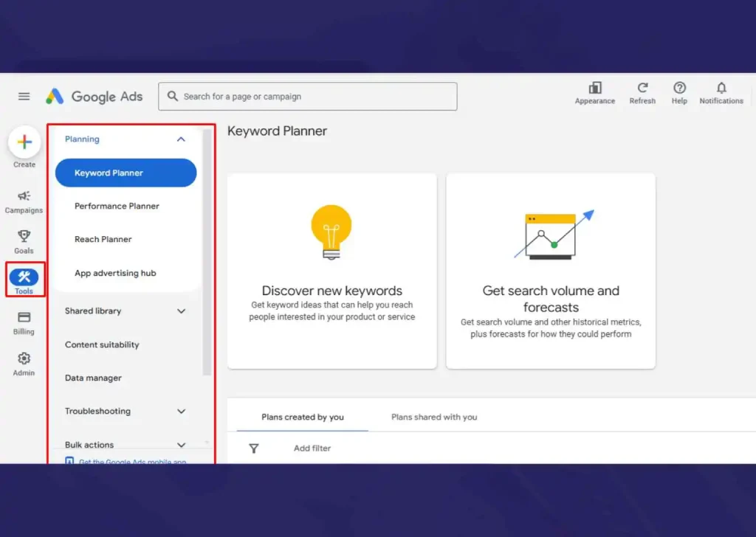756x537 pixels.
Task: Switch to Plans shared with you tab
Action: tap(434, 417)
